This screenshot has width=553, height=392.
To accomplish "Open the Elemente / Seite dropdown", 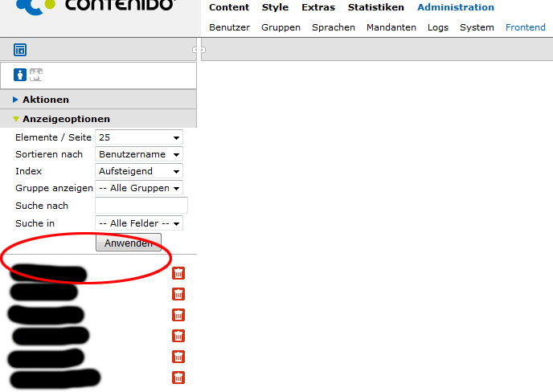I will (x=138, y=137).
